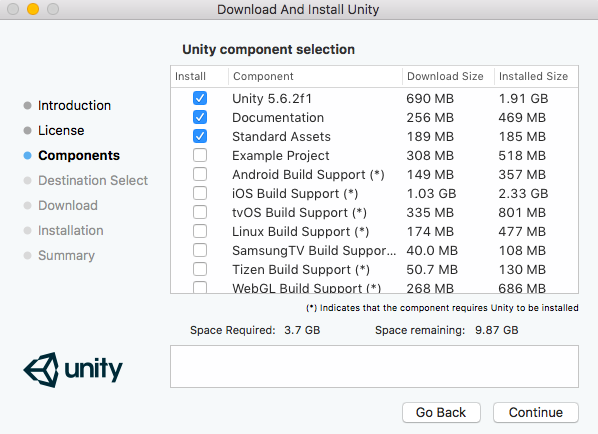598x434 pixels.
Task: Click the 1.91 GB installed size cell
Action: click(523, 98)
